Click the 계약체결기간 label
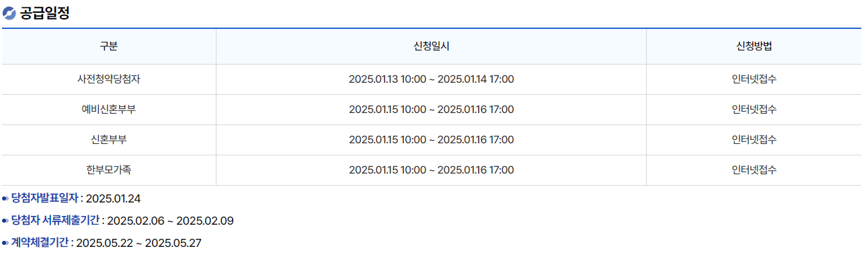The width and height of the screenshot is (868, 257). click(x=40, y=242)
